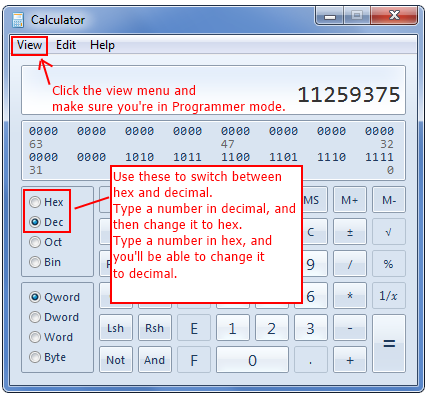Screen dimensions: 427x398
Task: Click the M+ memory add button
Action: [x=350, y=200]
